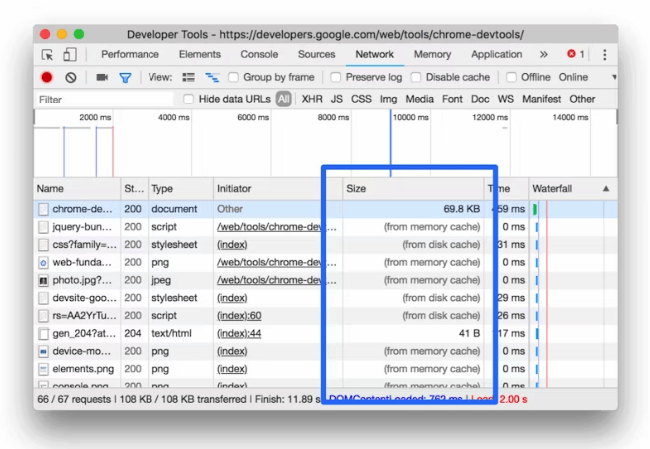Enable the Preserve log checkbox
The width and height of the screenshot is (650, 449).
point(335,77)
